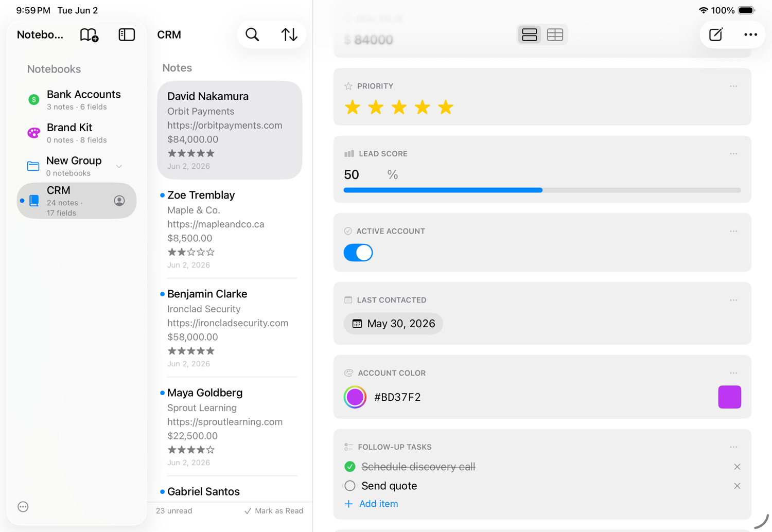The image size is (772, 532).
Task: Open Last Contacted field options
Action: (x=733, y=300)
